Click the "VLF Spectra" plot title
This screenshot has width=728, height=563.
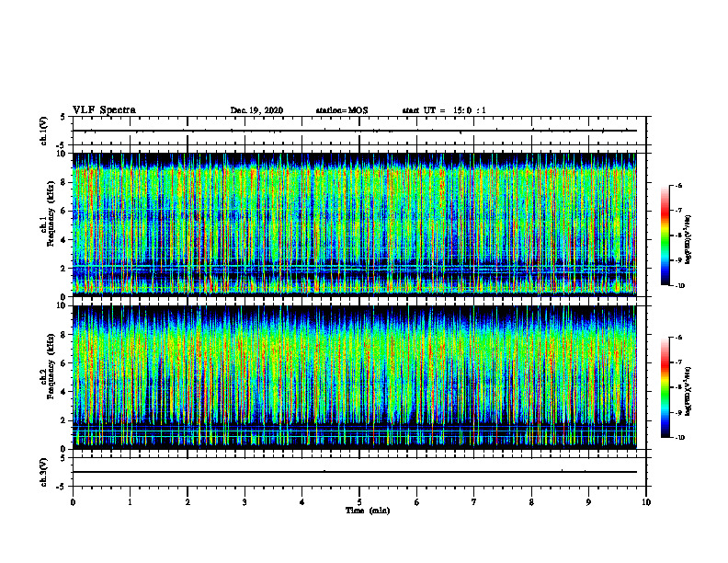tap(104, 110)
